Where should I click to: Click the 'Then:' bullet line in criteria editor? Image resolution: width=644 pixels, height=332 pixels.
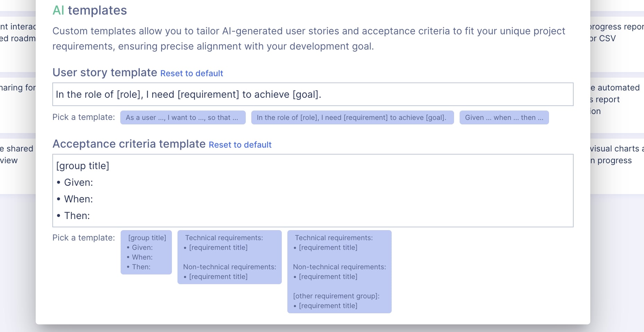[x=77, y=216]
